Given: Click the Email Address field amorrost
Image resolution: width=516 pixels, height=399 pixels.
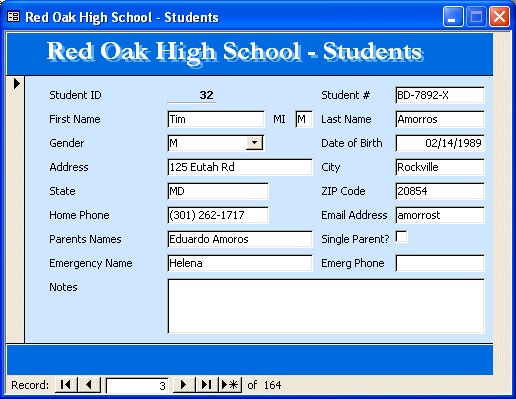Looking at the screenshot, I should pos(440,215).
